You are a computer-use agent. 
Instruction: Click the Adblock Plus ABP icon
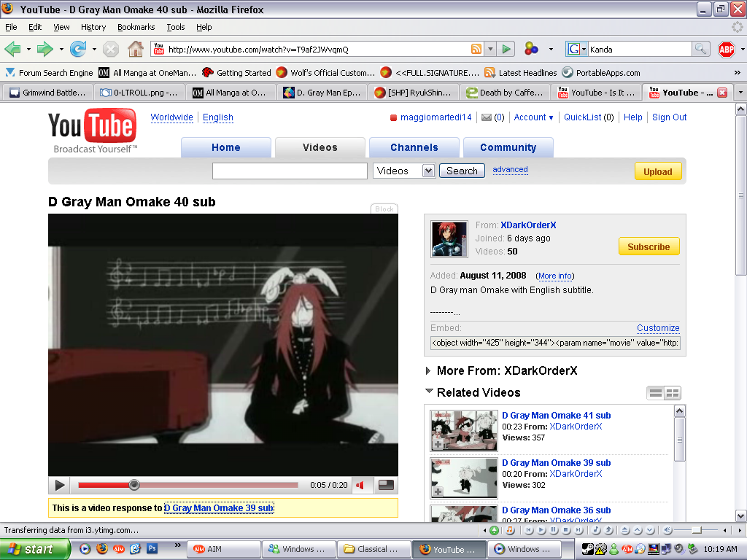726,49
